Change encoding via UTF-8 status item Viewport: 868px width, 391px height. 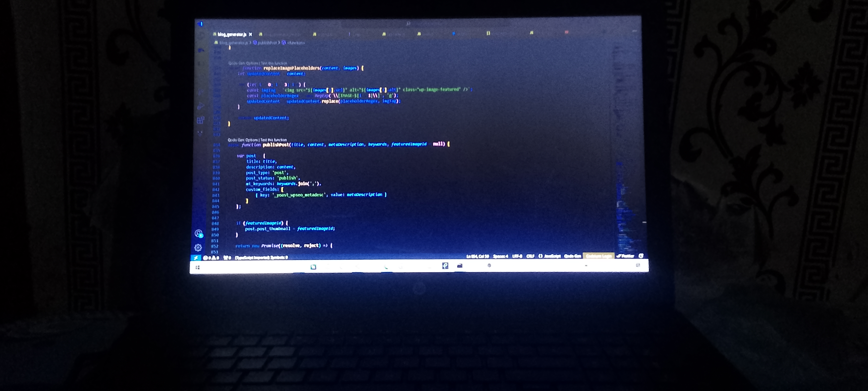(x=517, y=256)
